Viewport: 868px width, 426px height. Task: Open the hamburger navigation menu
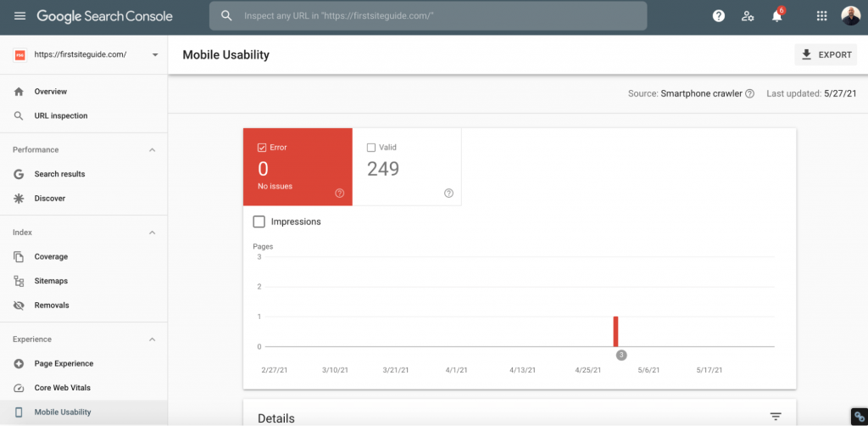[x=20, y=16]
